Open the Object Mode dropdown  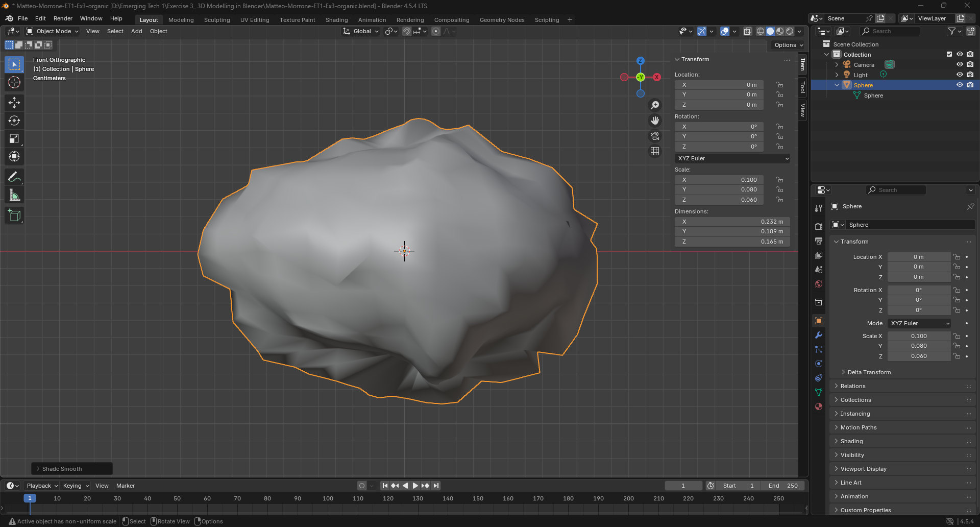(53, 31)
